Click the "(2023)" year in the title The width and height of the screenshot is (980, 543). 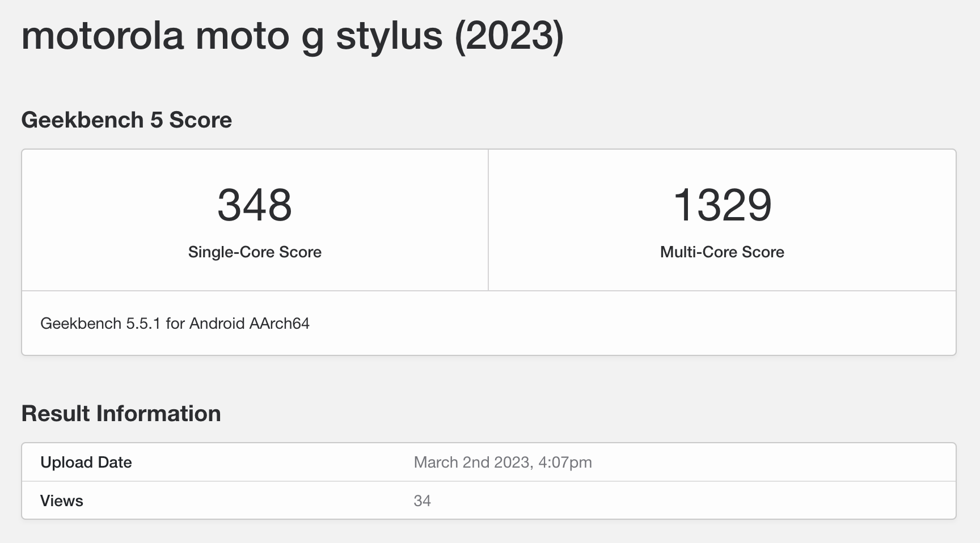coord(509,35)
